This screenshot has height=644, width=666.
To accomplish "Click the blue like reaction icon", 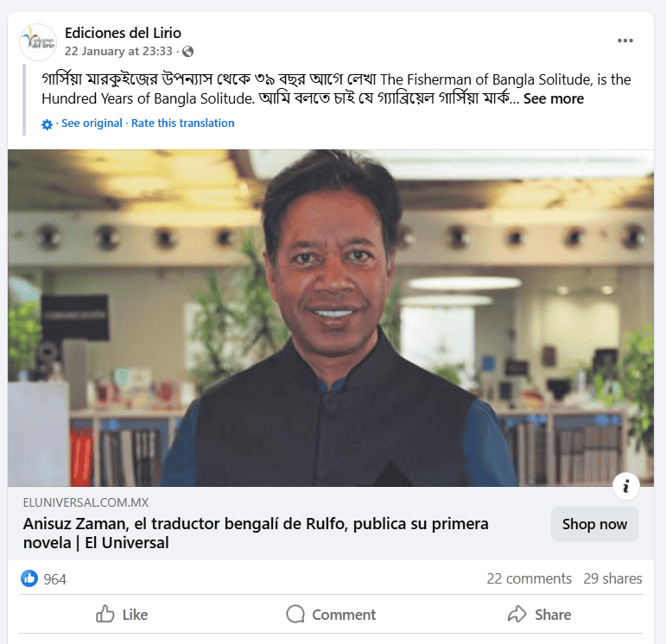I will [29, 578].
